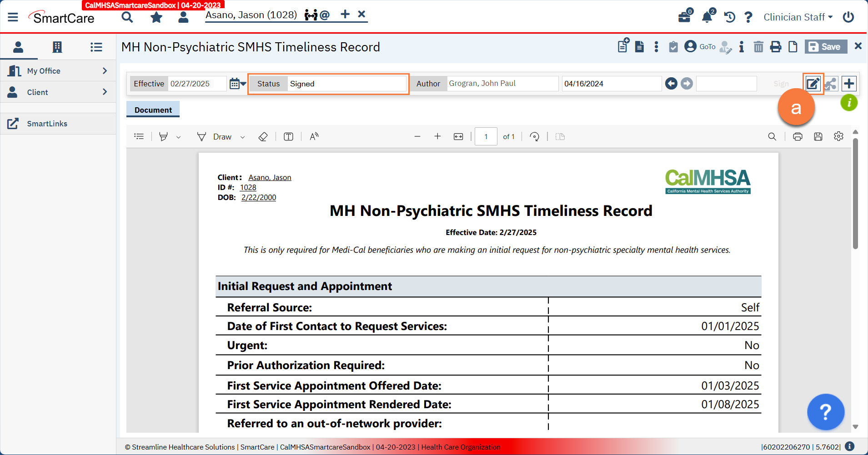Click the rotate page icon

click(535, 137)
